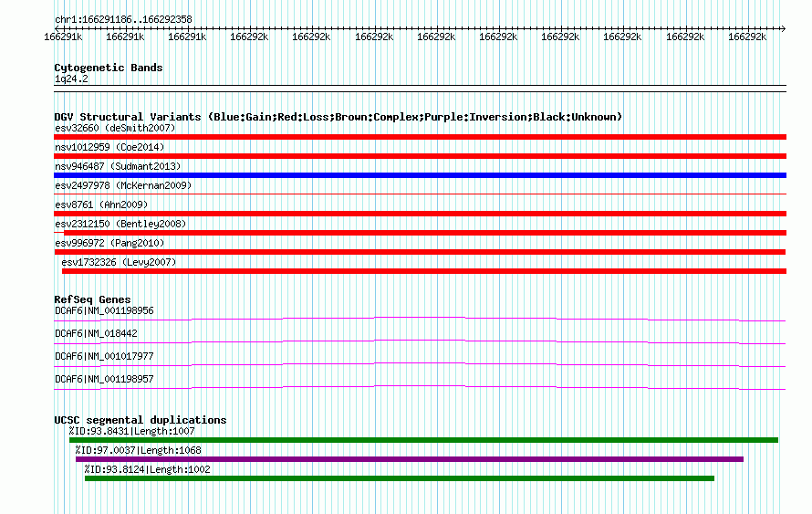Open duplication %ID:93.8124|Length:1002 label

(x=148, y=469)
